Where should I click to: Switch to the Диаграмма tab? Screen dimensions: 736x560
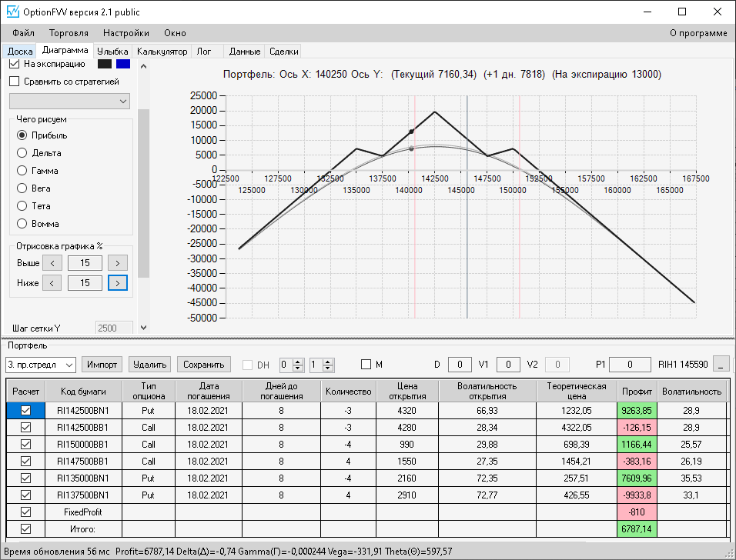[65, 50]
